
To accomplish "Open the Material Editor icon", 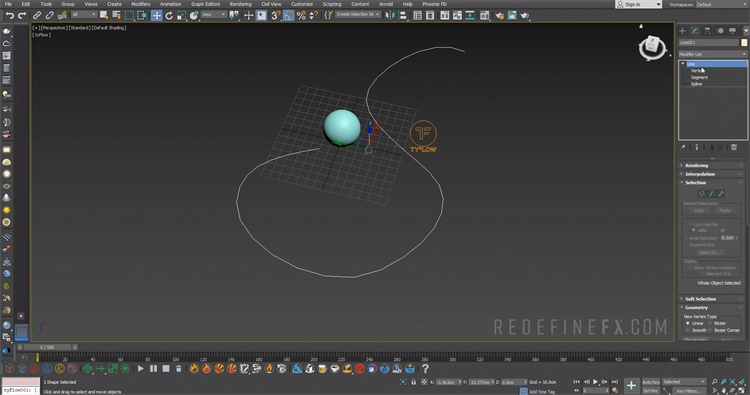I will click(x=485, y=16).
